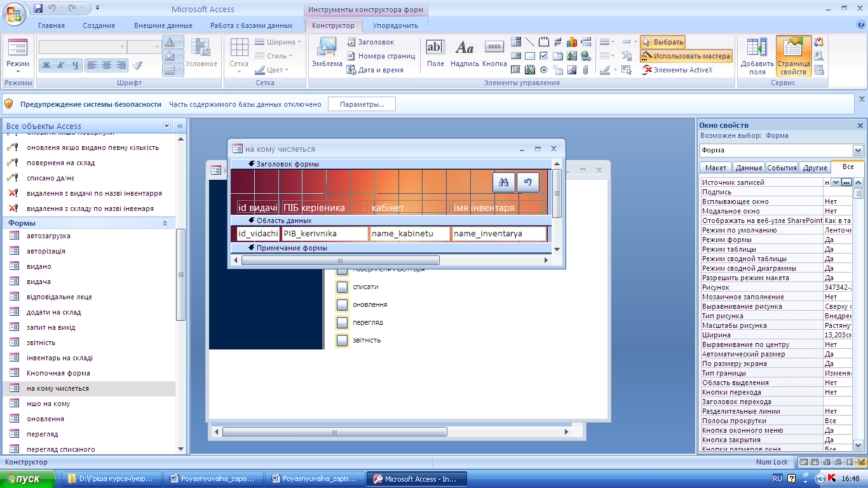The height and width of the screenshot is (488, 868).
Task: Click the binoculars find button on form header
Action: click(503, 182)
